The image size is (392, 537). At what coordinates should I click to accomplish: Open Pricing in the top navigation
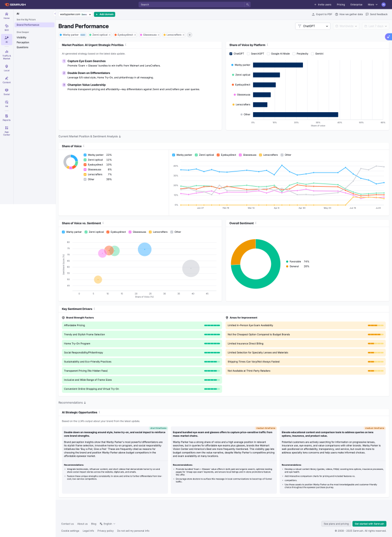coord(341,4)
